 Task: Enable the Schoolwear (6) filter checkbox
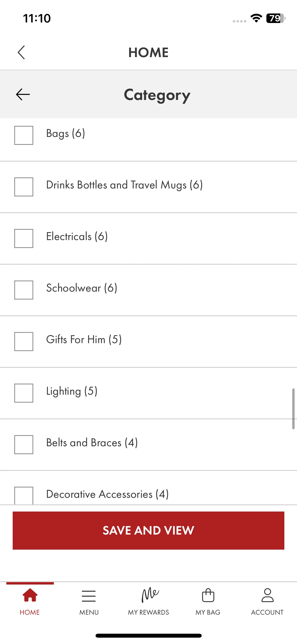[24, 290]
